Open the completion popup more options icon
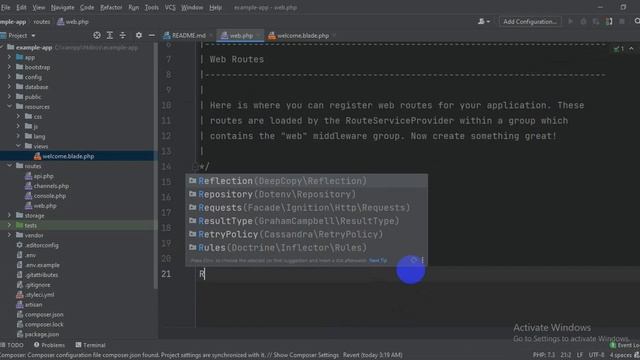The height and width of the screenshot is (360, 640). [x=422, y=260]
